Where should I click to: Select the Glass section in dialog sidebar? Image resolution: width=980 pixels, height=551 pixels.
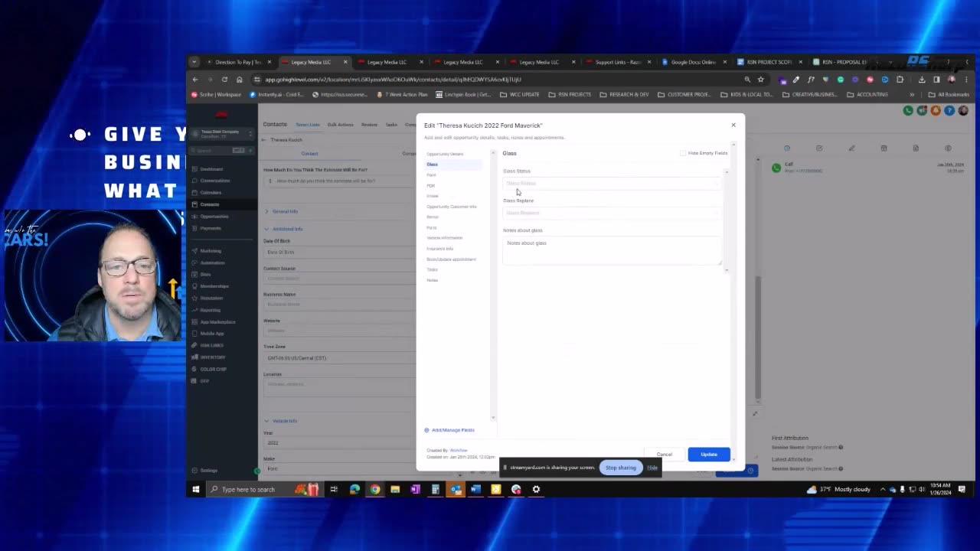[x=433, y=165]
